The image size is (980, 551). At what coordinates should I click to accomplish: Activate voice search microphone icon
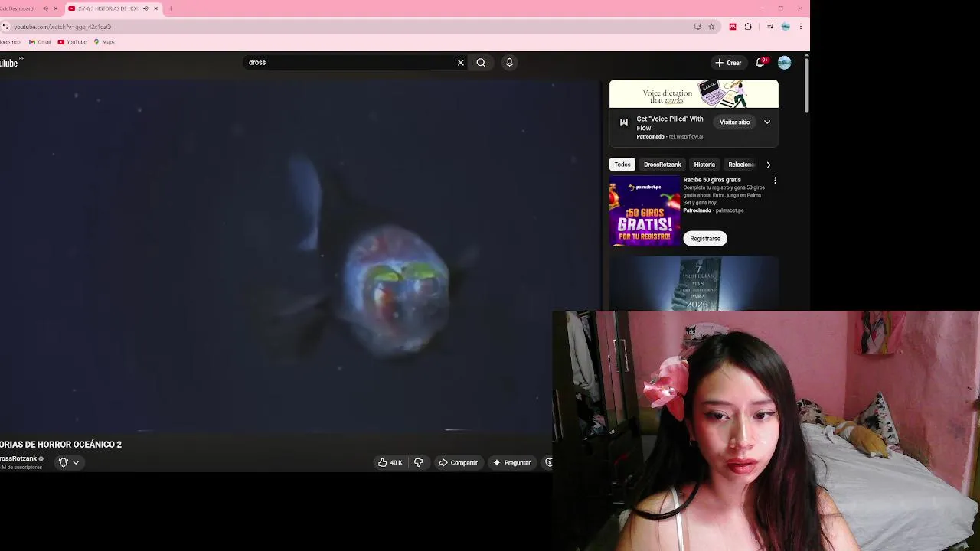click(509, 63)
